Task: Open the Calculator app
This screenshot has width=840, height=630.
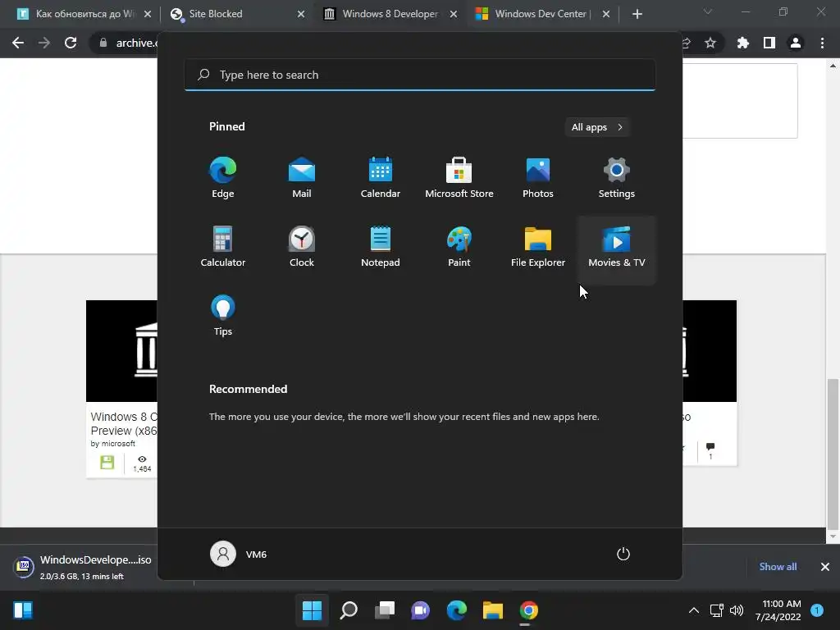Action: pos(223,247)
